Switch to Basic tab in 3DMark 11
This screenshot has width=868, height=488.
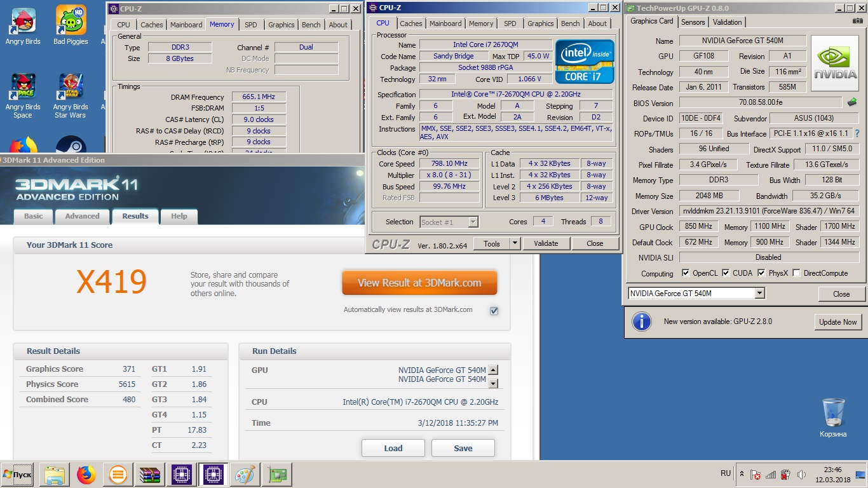pos(34,216)
